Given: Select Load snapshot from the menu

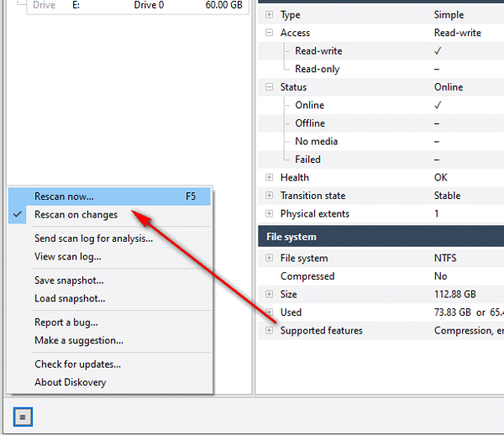Looking at the screenshot, I should click(70, 299).
